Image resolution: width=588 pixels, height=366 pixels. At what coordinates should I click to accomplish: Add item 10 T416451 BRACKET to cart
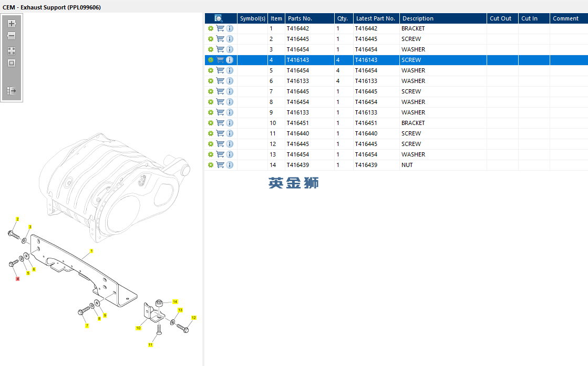coord(220,123)
